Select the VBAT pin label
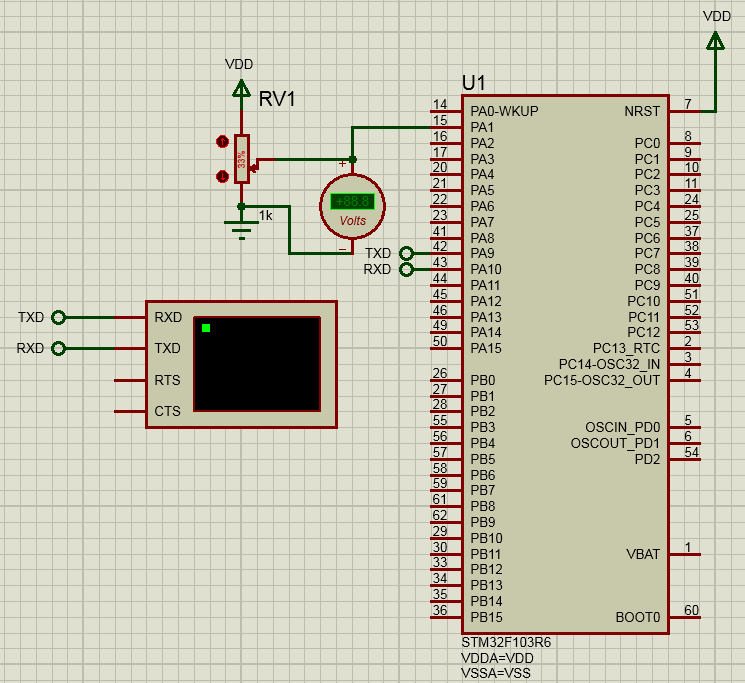Image resolution: width=745 pixels, height=683 pixels. coord(643,554)
